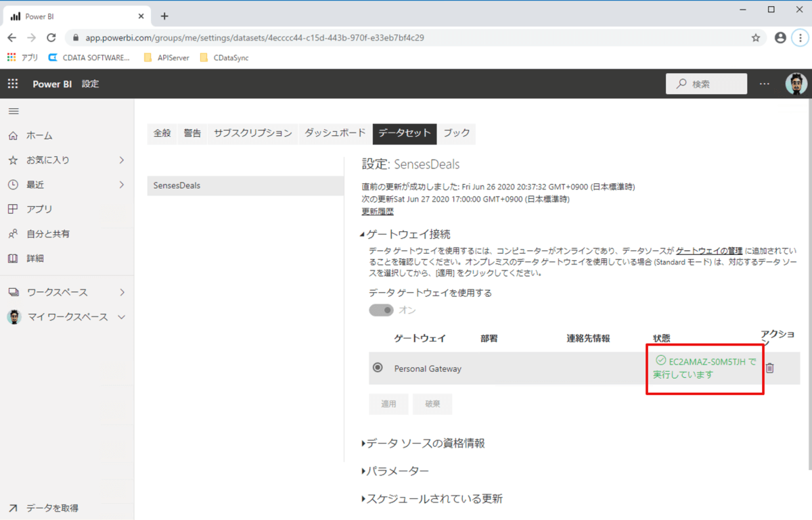Switch to ダッシュボード tab

click(335, 133)
